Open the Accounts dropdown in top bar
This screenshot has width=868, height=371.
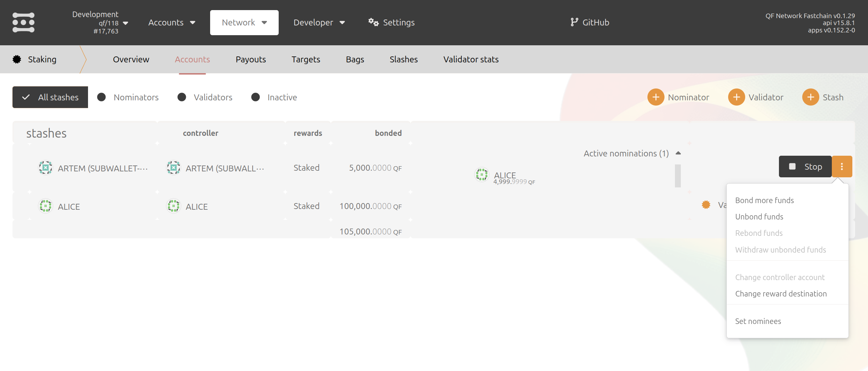click(172, 23)
